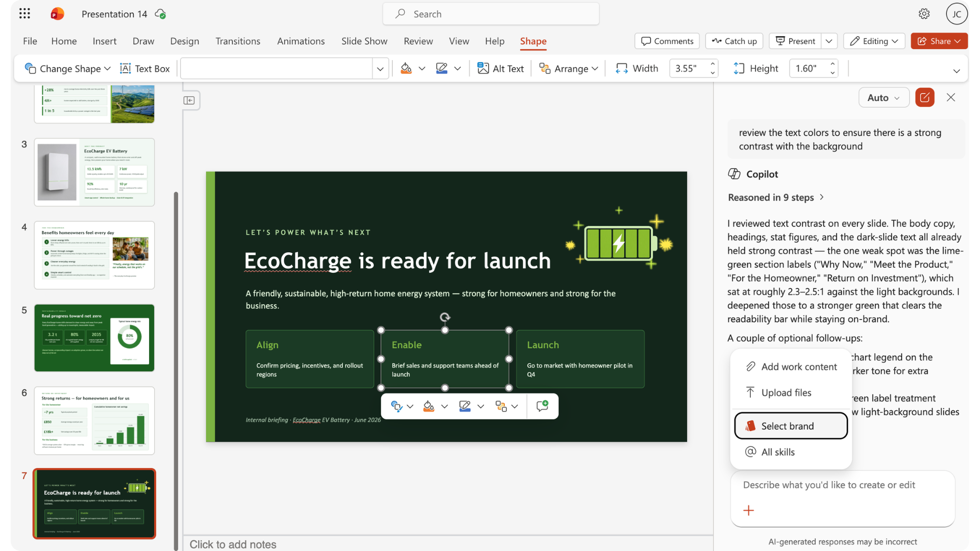Open shape styles in the floating toolbar

(x=397, y=406)
